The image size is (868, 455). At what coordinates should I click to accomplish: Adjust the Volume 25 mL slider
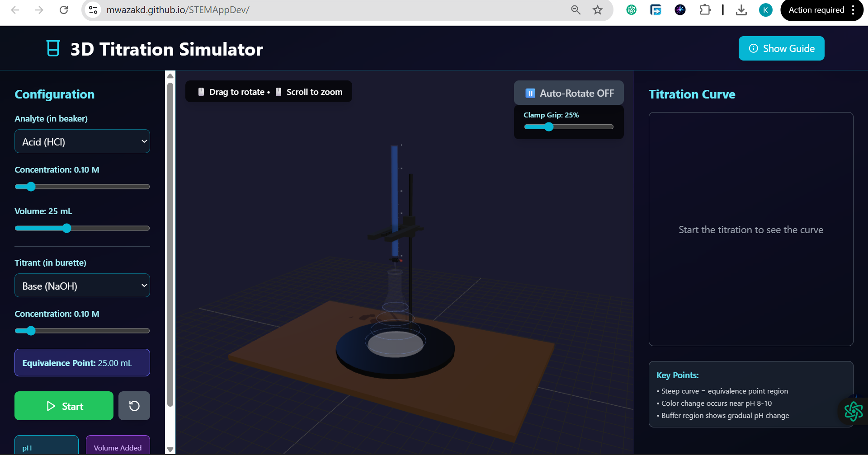(x=82, y=228)
